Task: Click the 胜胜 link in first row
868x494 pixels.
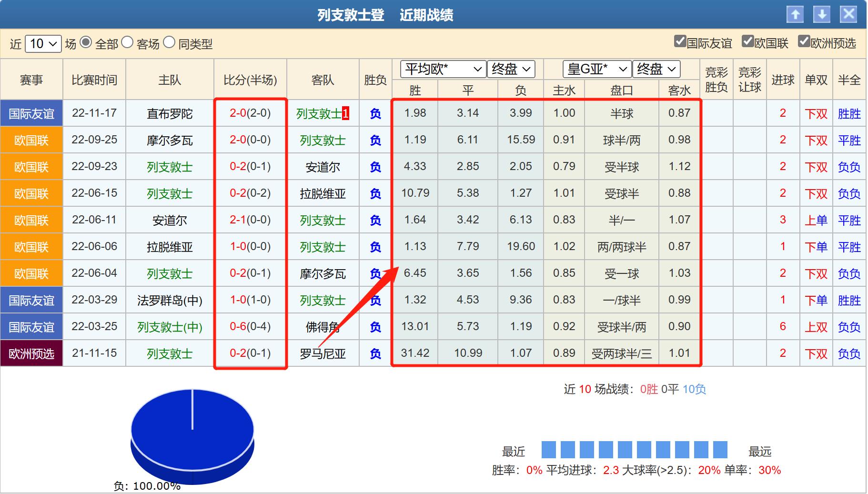Action: tap(849, 113)
